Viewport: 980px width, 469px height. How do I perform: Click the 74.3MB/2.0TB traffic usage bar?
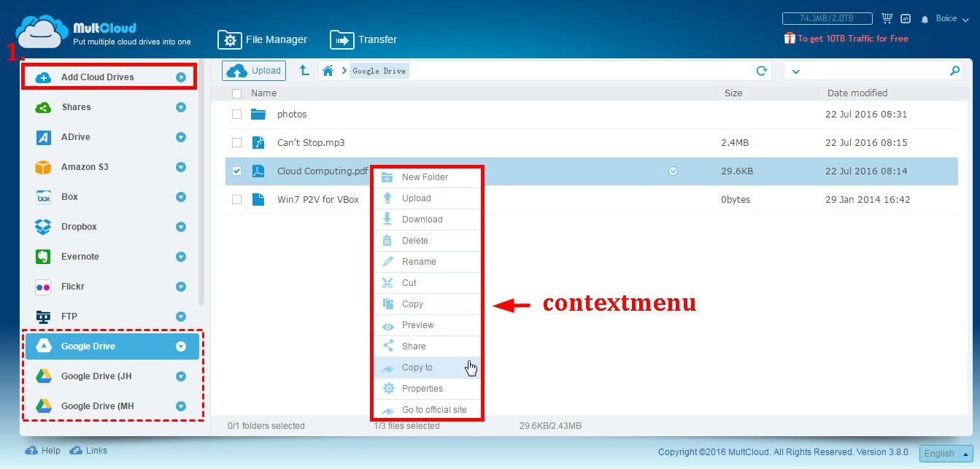[x=827, y=18]
